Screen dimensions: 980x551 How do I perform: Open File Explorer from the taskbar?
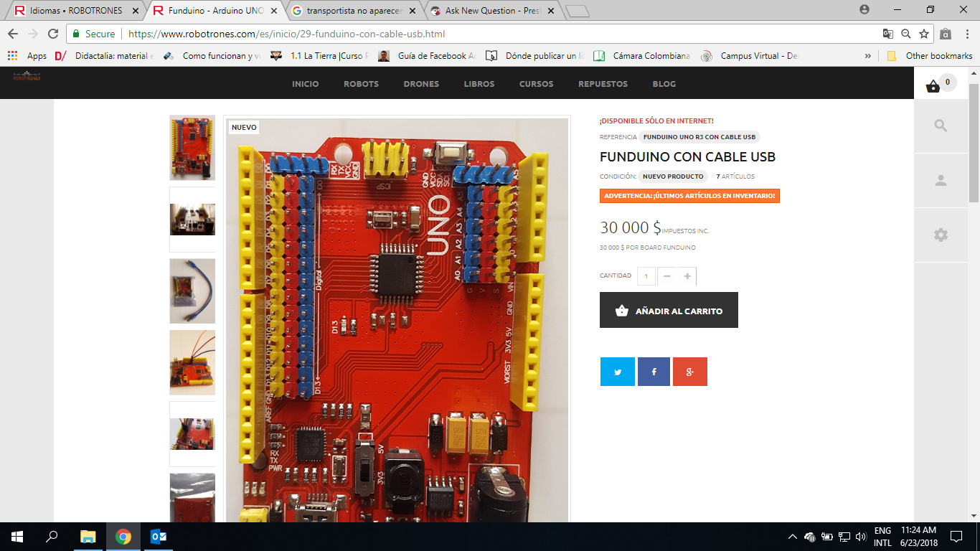tap(88, 537)
